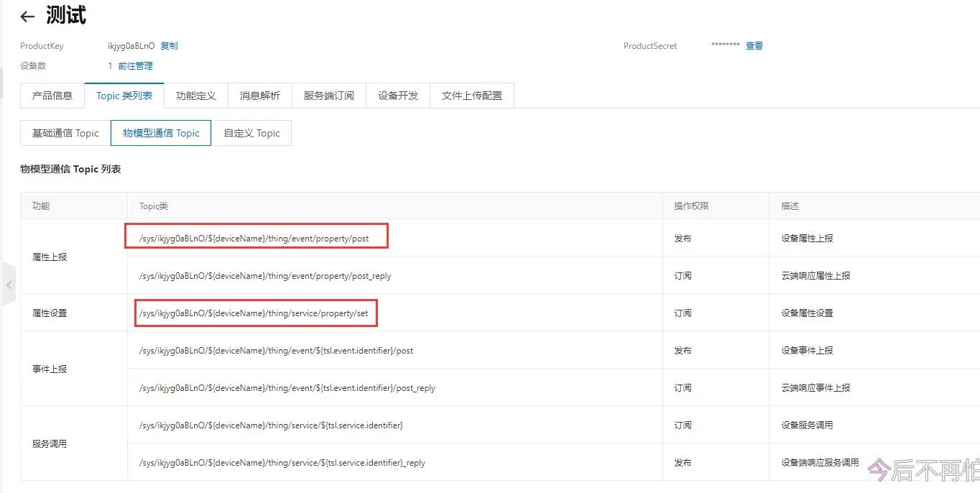Switch to 自定义 Topic sub-tab
The width and height of the screenshot is (980, 493).
pos(251,133)
